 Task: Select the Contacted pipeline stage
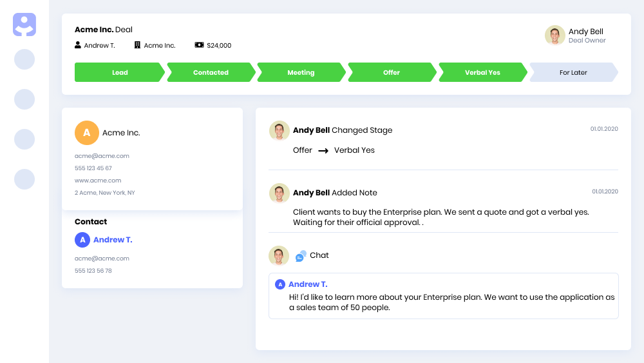pyautogui.click(x=211, y=73)
